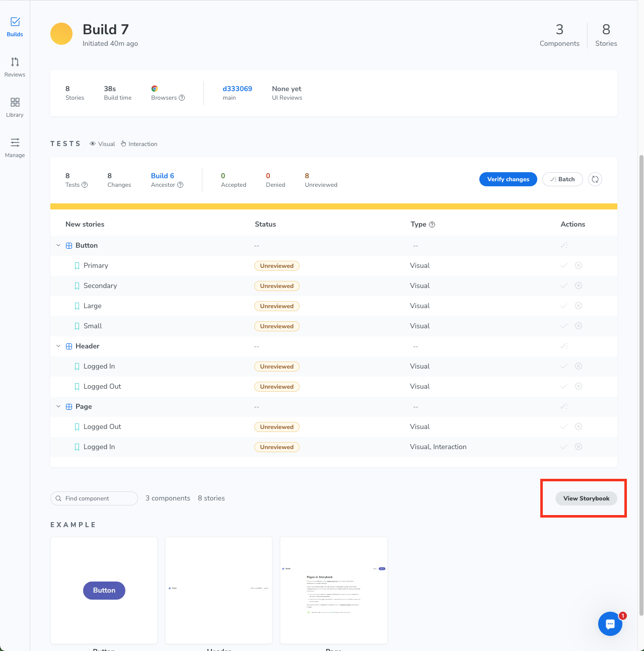Click the refresh tests icon
The height and width of the screenshot is (651, 644).
(595, 179)
